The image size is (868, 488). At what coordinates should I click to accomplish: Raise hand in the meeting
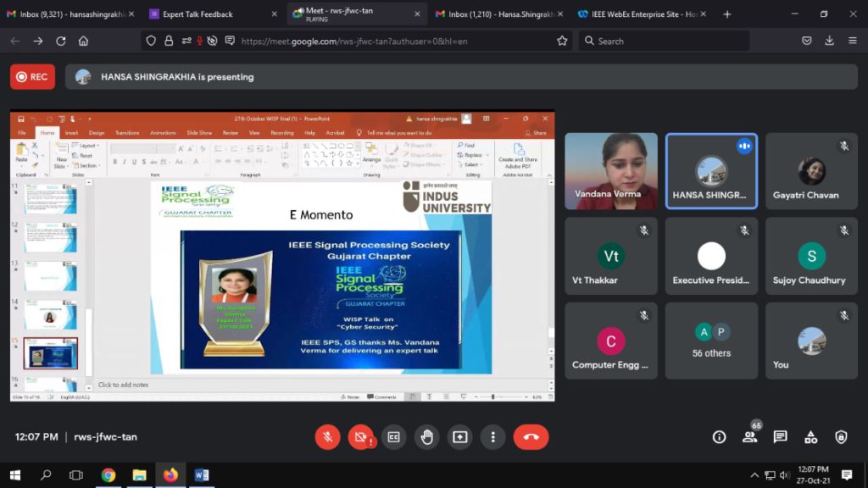(x=427, y=437)
